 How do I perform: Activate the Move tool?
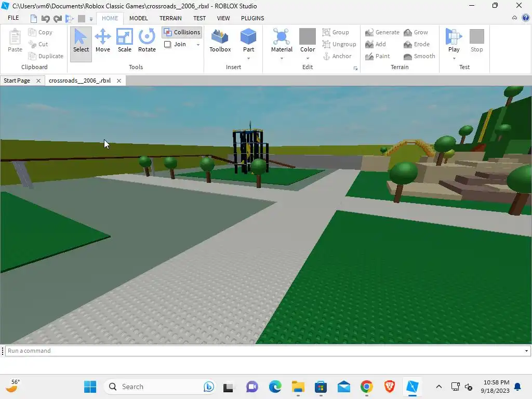pos(103,41)
